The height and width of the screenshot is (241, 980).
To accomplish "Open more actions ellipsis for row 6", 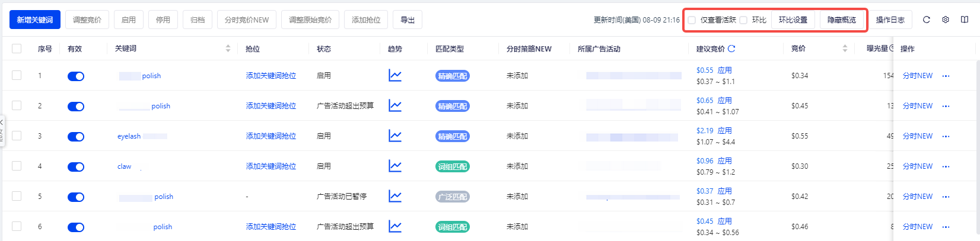I will [x=946, y=227].
